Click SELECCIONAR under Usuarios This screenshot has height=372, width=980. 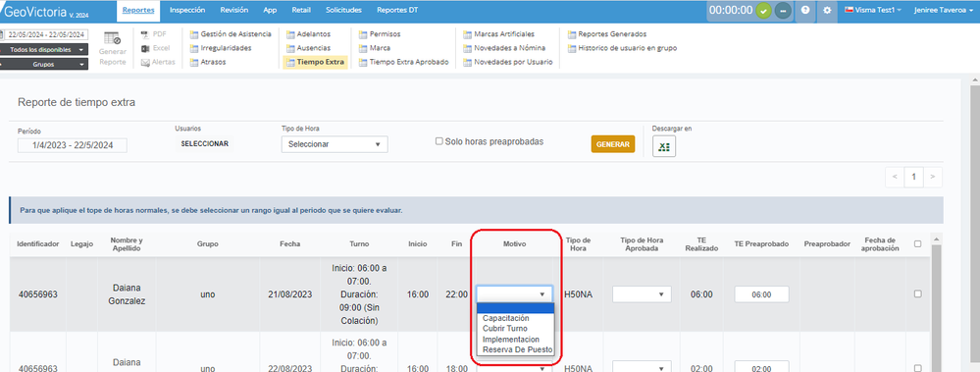204,144
